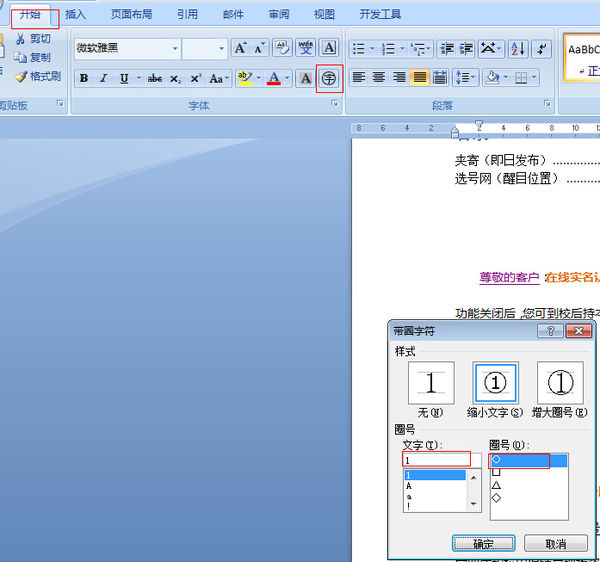Select the 无 (none) style option
Viewport: 600px width, 562px height.
click(x=431, y=384)
